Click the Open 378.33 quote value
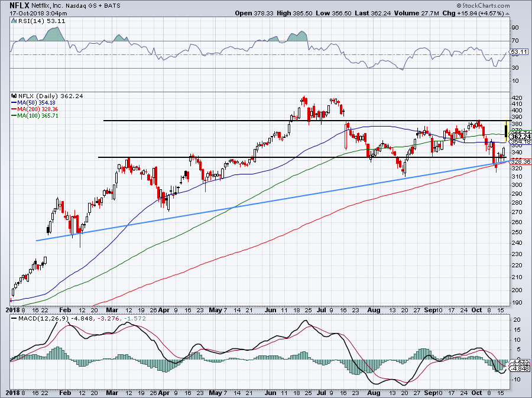This screenshot has width=532, height=398. point(254,13)
